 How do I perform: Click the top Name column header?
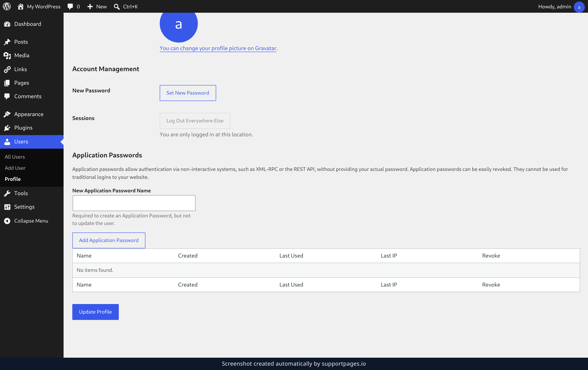(84, 256)
